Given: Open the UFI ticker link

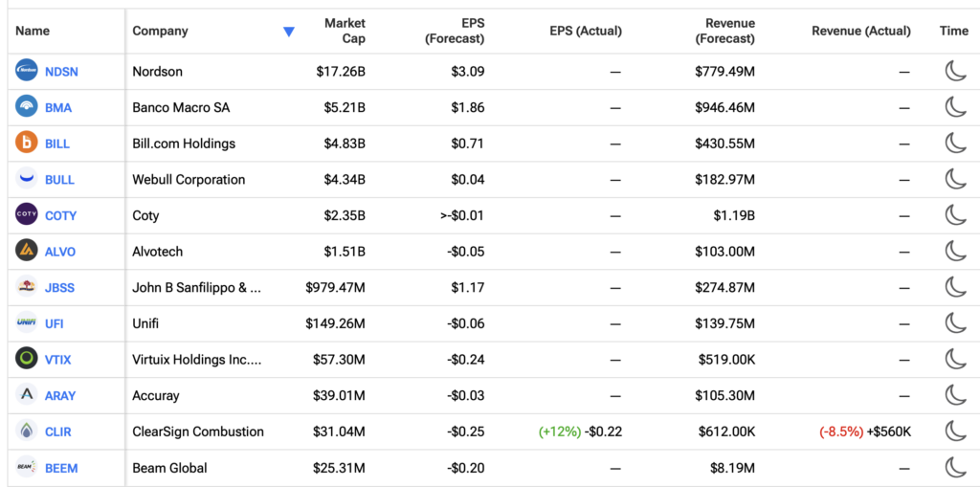Looking at the screenshot, I should click(54, 323).
